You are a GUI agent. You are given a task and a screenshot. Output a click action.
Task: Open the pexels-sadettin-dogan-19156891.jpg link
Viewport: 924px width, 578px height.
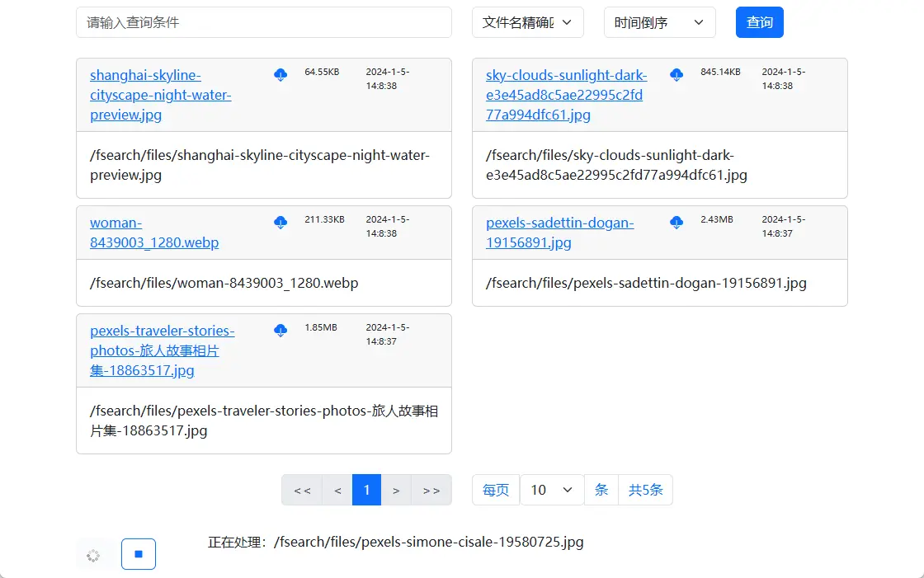click(560, 232)
